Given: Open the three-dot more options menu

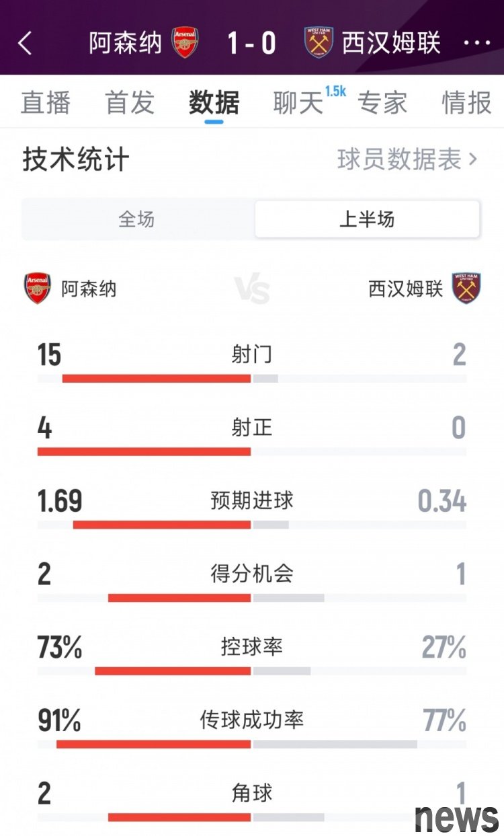Looking at the screenshot, I should coord(477,43).
